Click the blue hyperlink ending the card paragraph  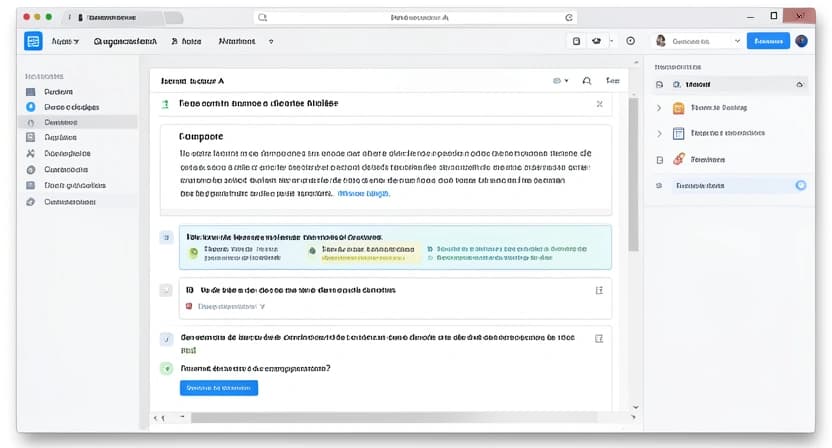tap(363, 194)
